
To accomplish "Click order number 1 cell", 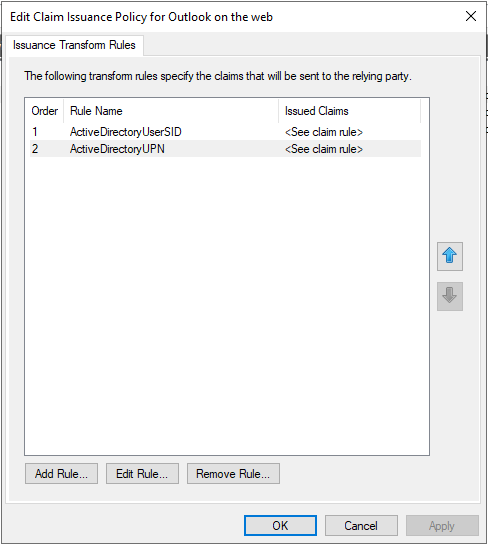I will (35, 132).
